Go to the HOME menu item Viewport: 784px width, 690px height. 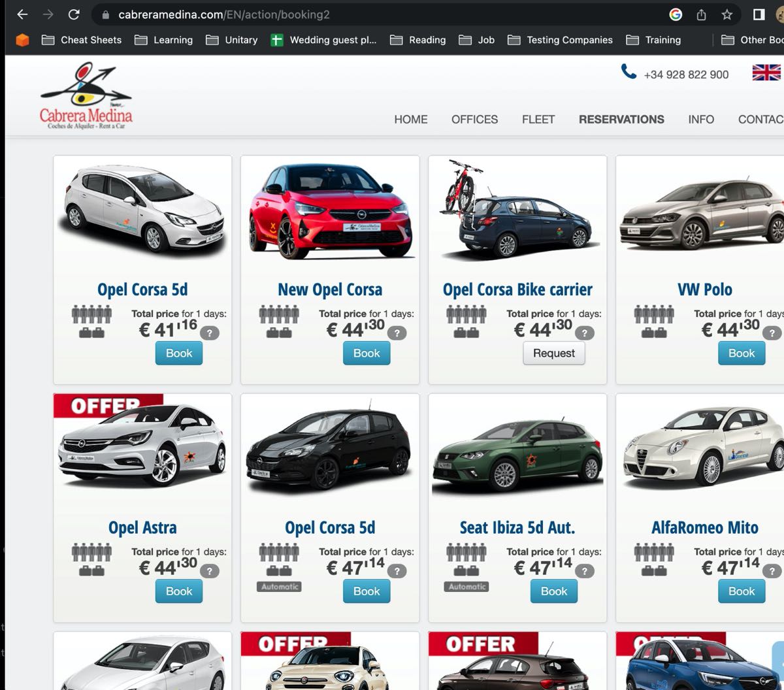411,120
